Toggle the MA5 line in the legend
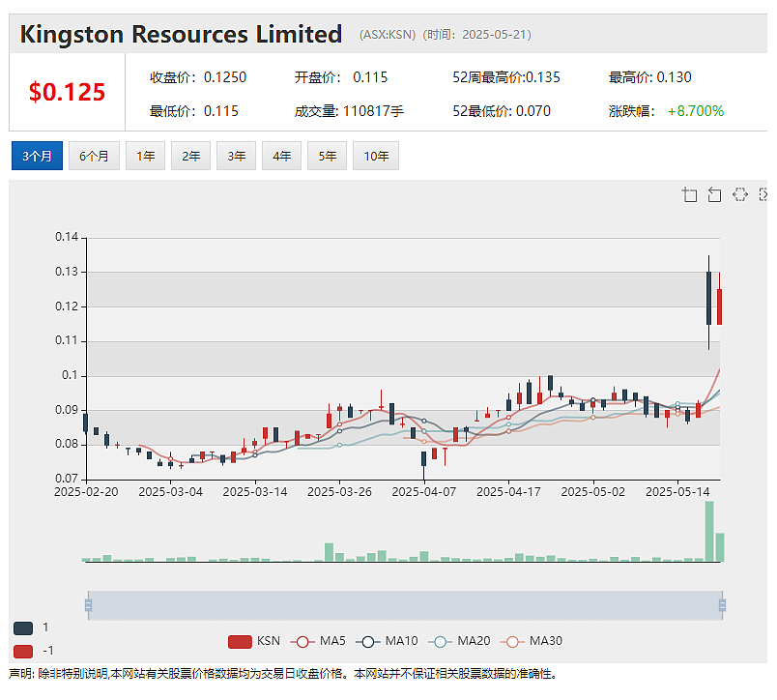The height and width of the screenshot is (700, 777). coord(318,641)
